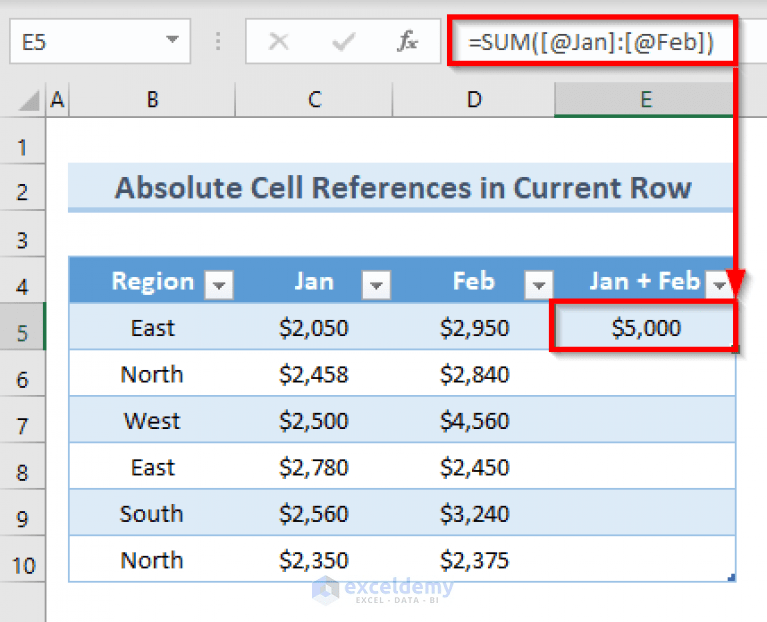The width and height of the screenshot is (767, 622).
Task: Open the Jan column filter dropdown
Action: 376,285
